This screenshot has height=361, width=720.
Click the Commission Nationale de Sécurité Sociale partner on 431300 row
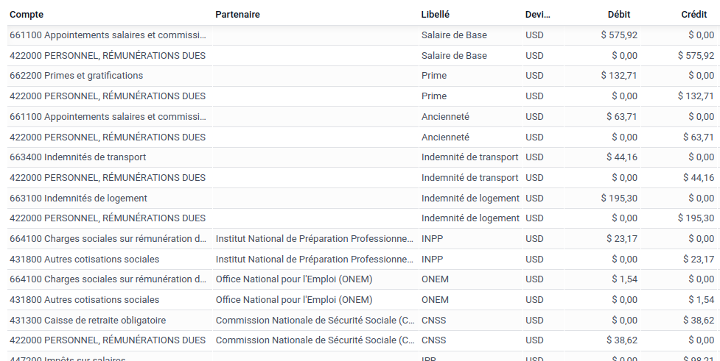coord(315,320)
